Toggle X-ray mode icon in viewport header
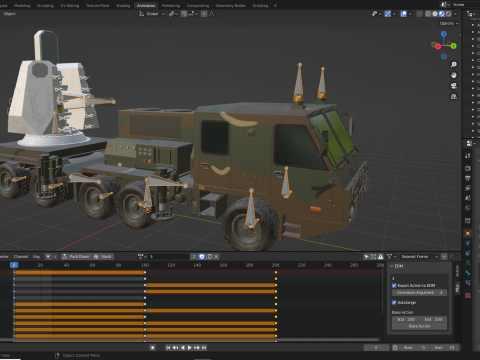480x360 pixels. pyautogui.click(x=419, y=14)
